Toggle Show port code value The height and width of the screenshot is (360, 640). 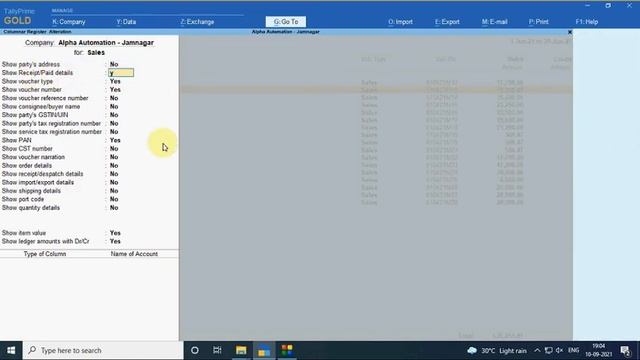tap(114, 200)
